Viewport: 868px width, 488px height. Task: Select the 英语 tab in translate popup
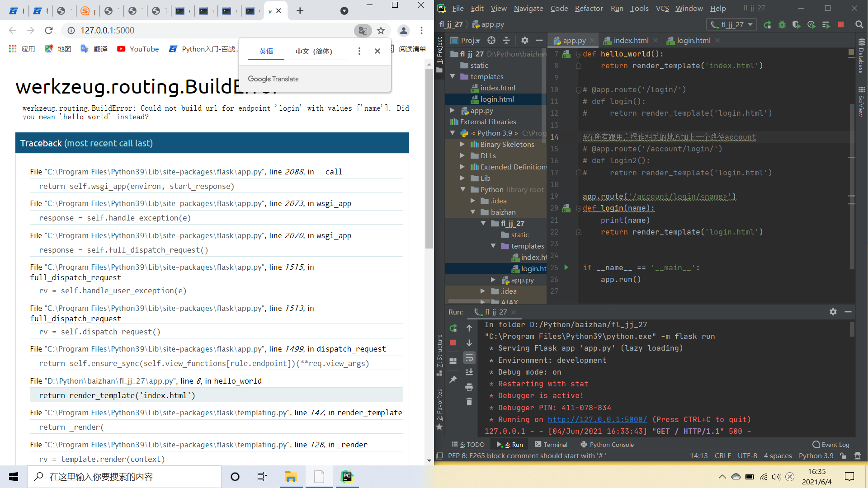pos(266,52)
